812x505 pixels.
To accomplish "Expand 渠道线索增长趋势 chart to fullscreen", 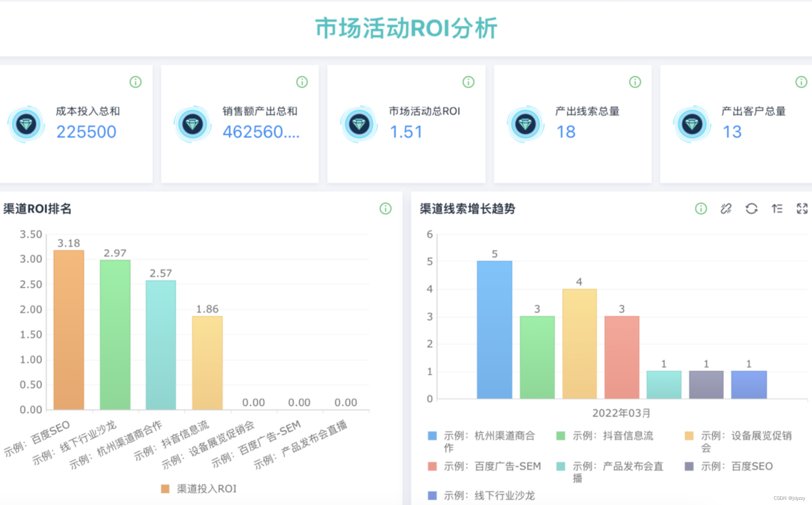I will pyautogui.click(x=802, y=209).
